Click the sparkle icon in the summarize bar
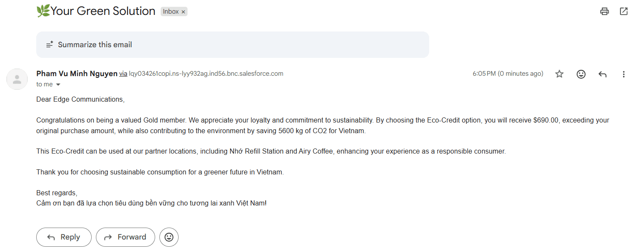 coord(50,45)
